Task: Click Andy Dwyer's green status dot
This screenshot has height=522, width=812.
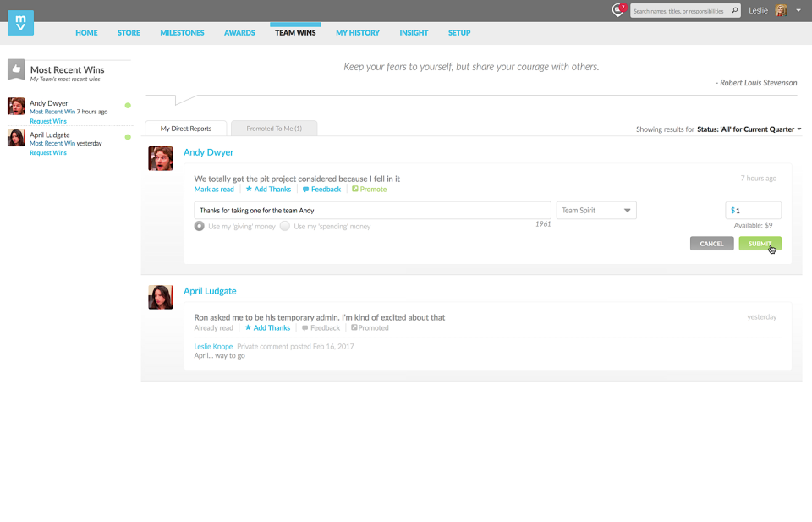Action: coord(128,106)
